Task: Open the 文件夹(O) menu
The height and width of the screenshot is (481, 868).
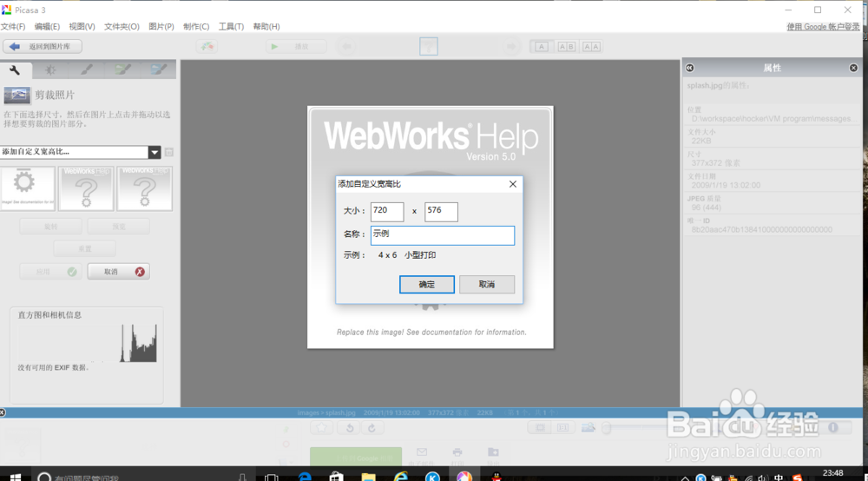Action: 122,27
